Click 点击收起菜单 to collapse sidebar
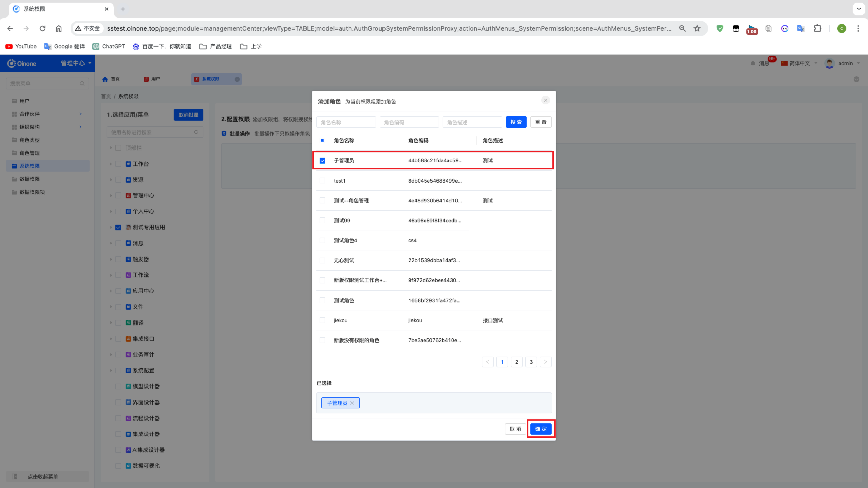868x488 pixels. coord(47,476)
